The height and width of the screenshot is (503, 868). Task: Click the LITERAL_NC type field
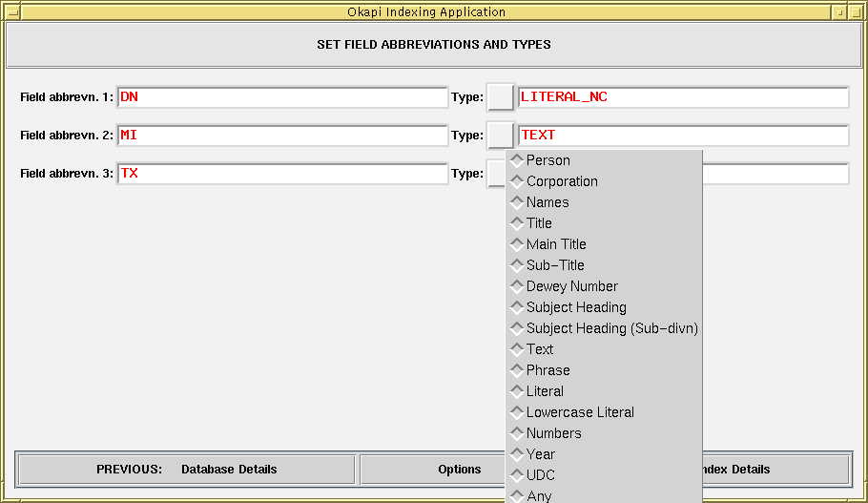683,97
